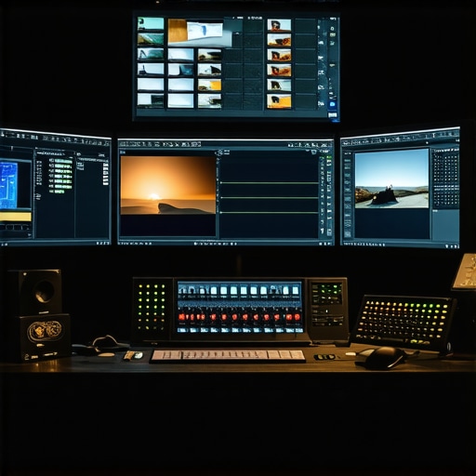This screenshot has height=476, width=476.
Task: Click the blue highlighted icon in the top monitor sidebar
Action: [333, 104]
